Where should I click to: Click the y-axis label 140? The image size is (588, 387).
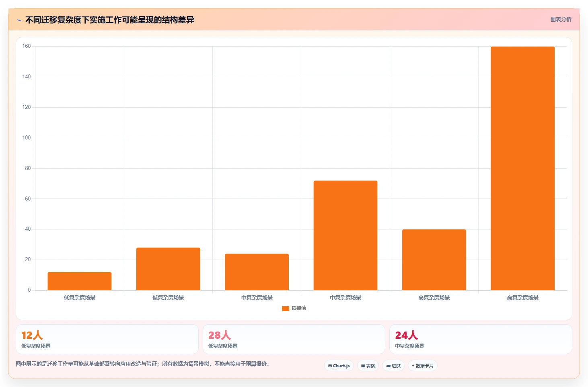tap(27, 77)
